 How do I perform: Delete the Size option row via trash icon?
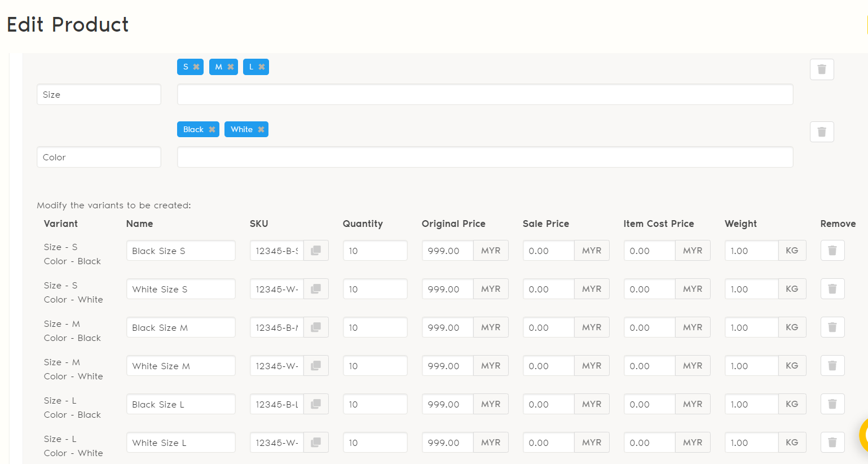tap(821, 69)
